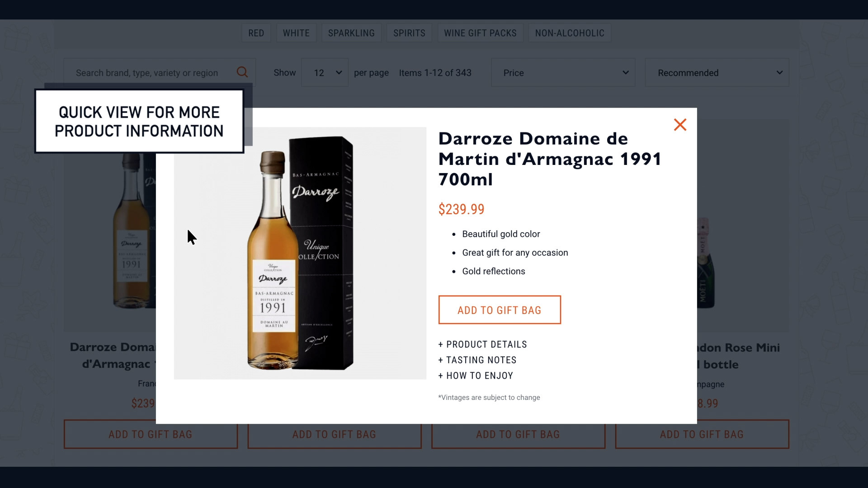Switch to NON-ALCOHOLIC category tab
868x488 pixels.
click(570, 33)
